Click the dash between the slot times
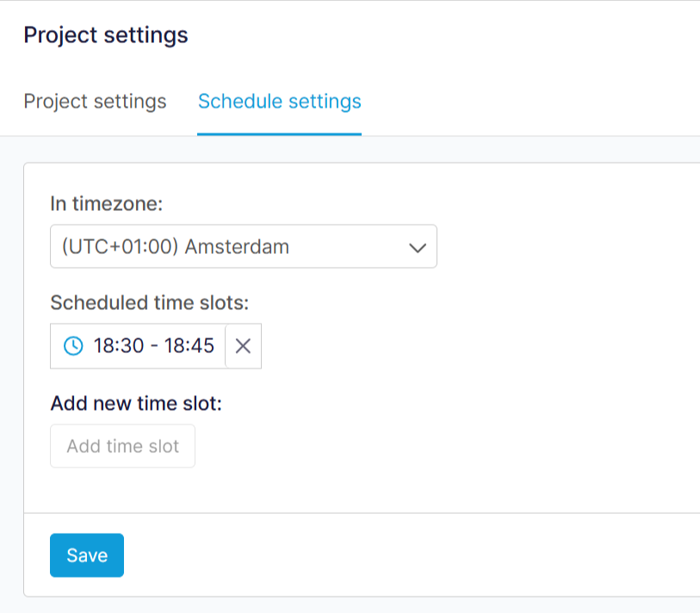Image resolution: width=700 pixels, height=613 pixels. 153,346
